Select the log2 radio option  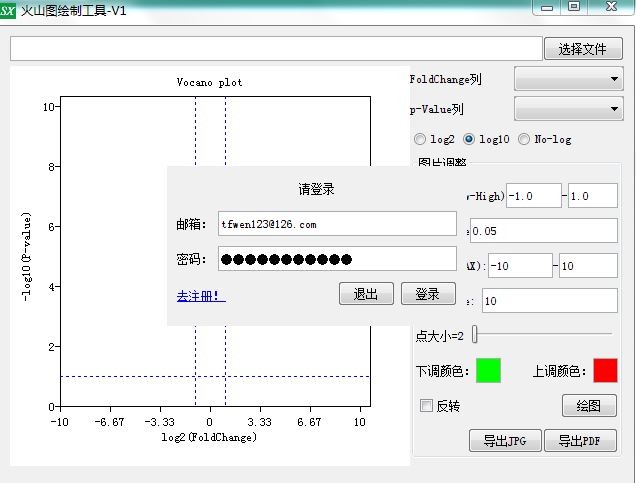tap(420, 139)
